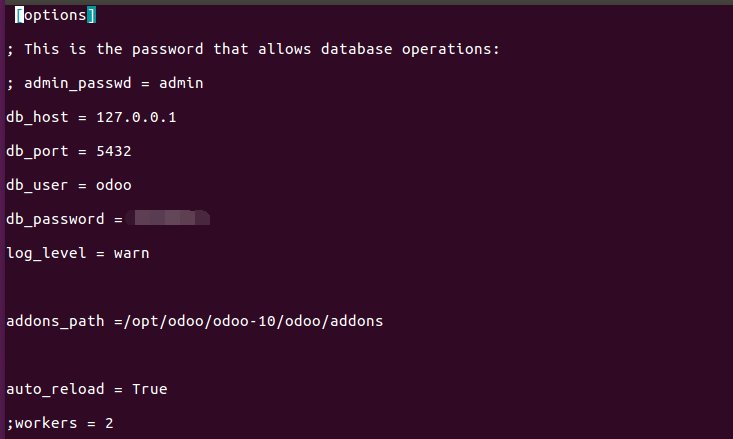Click the highlighted closing bracket after options
The width and height of the screenshot is (733, 439).
point(92,15)
